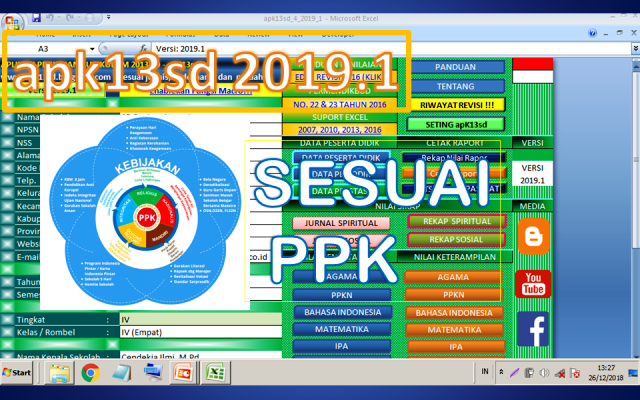Open the Name Box dropdown arrow
The height and width of the screenshot is (400, 640).
tap(92, 49)
